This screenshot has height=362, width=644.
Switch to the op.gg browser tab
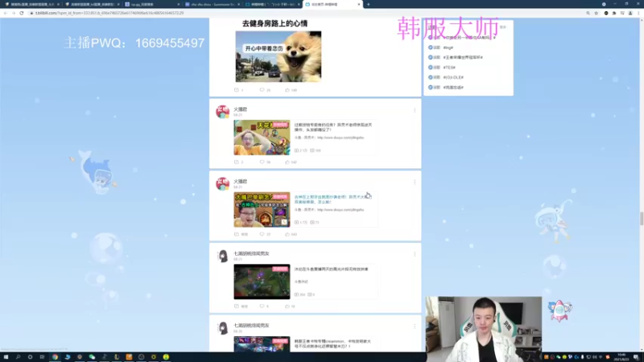pyautogui.click(x=151, y=4)
